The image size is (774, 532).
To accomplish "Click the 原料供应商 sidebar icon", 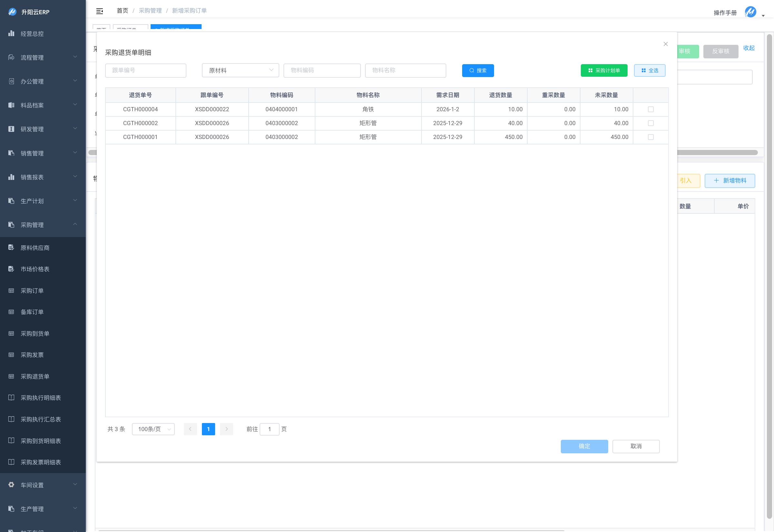I will [11, 248].
